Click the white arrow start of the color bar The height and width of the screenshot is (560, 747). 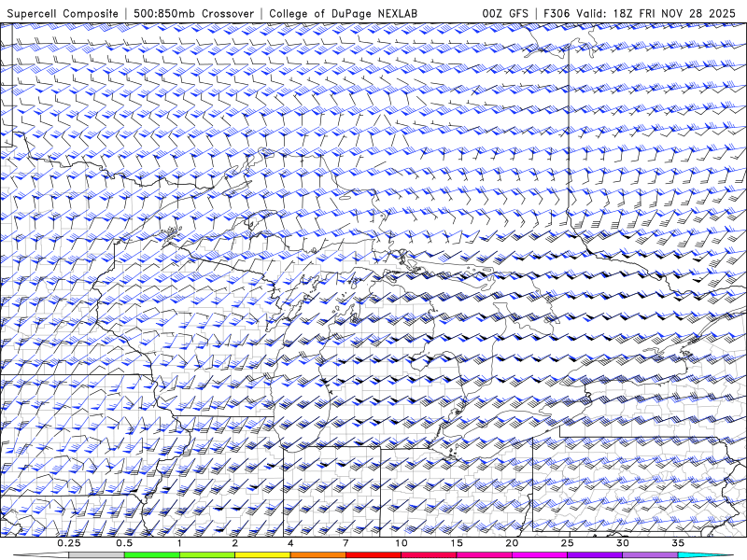42,555
